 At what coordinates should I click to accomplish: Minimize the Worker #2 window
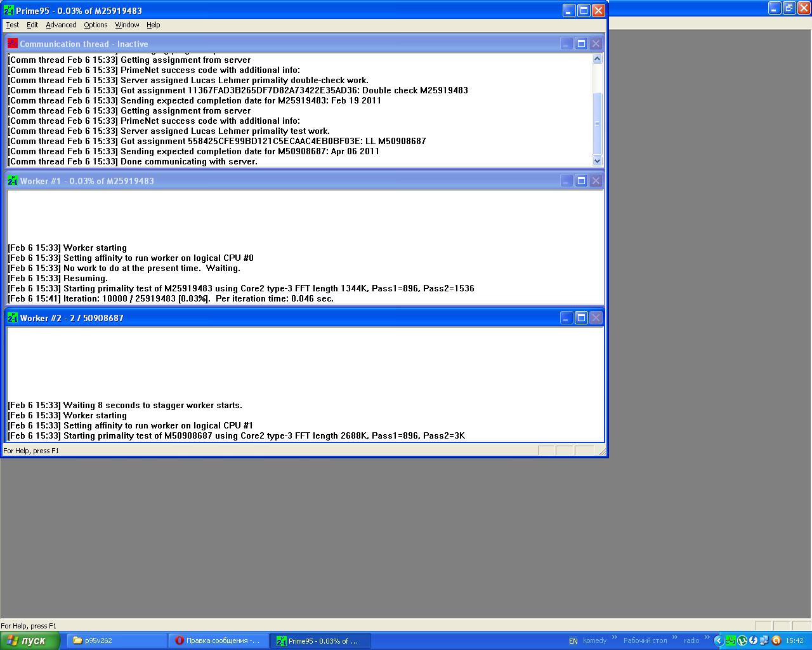[566, 318]
